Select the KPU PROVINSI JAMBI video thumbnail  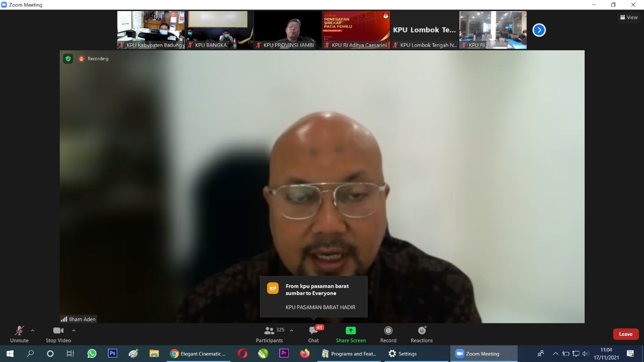(x=287, y=30)
